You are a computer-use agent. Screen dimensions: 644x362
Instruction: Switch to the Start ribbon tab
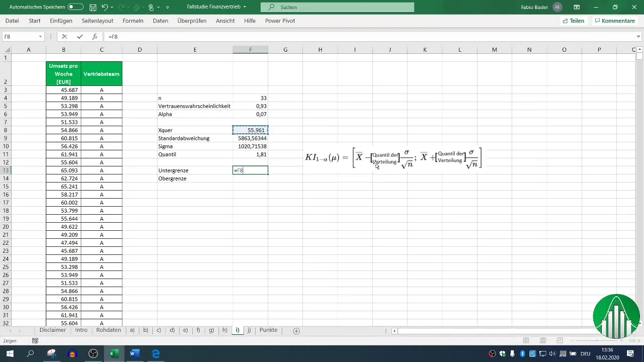click(x=35, y=21)
